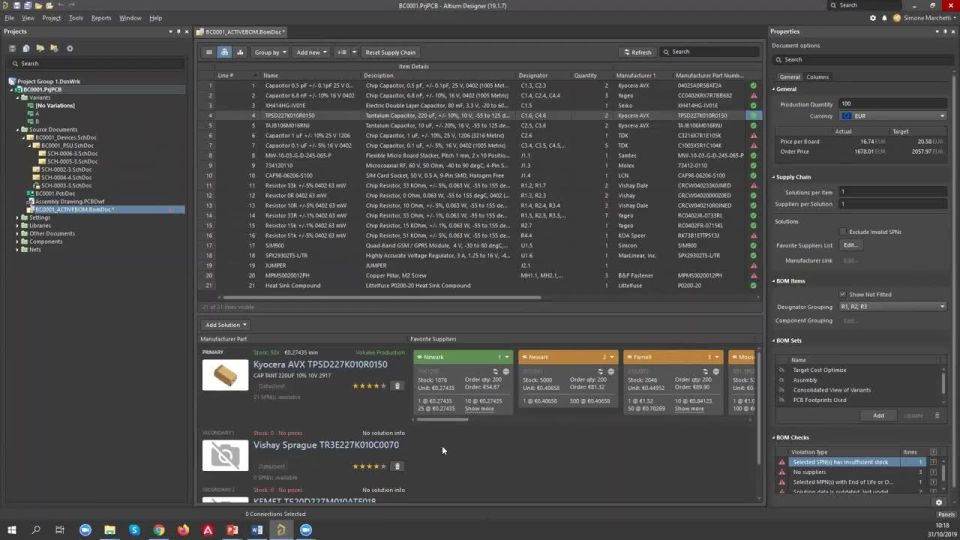Open Google Chrome from the taskbar

pyautogui.click(x=159, y=530)
